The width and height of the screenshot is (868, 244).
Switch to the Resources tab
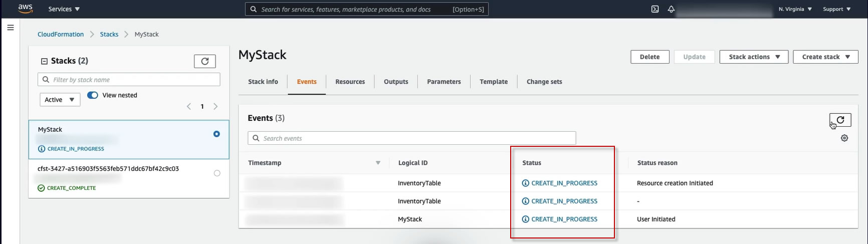[350, 82]
